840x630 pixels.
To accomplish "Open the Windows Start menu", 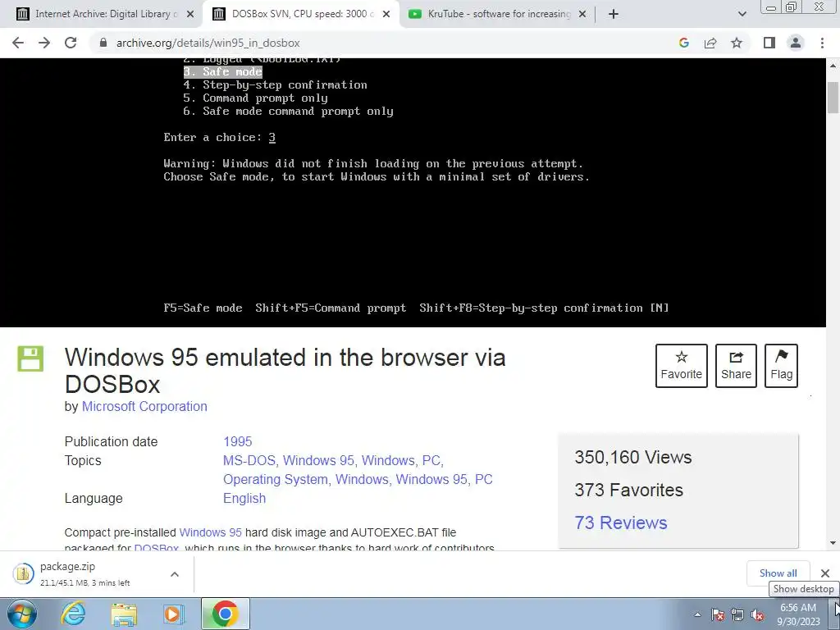I will (22, 614).
